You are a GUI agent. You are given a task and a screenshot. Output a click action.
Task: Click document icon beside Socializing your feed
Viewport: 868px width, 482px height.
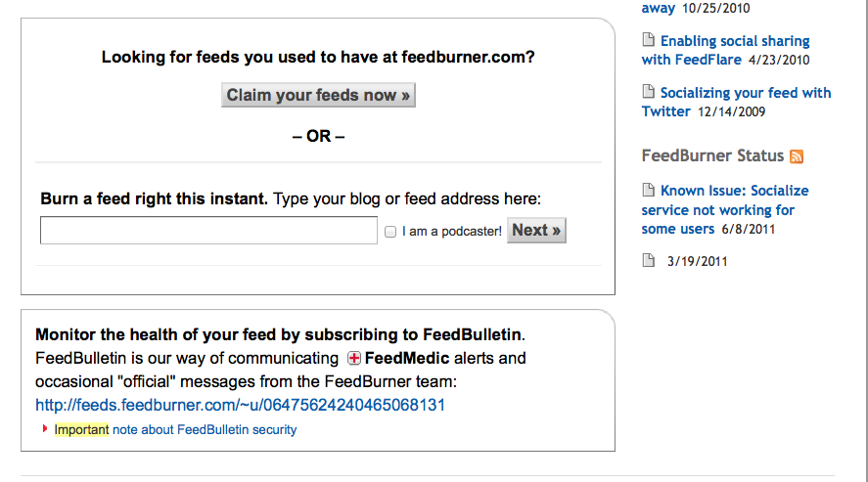[x=648, y=91]
